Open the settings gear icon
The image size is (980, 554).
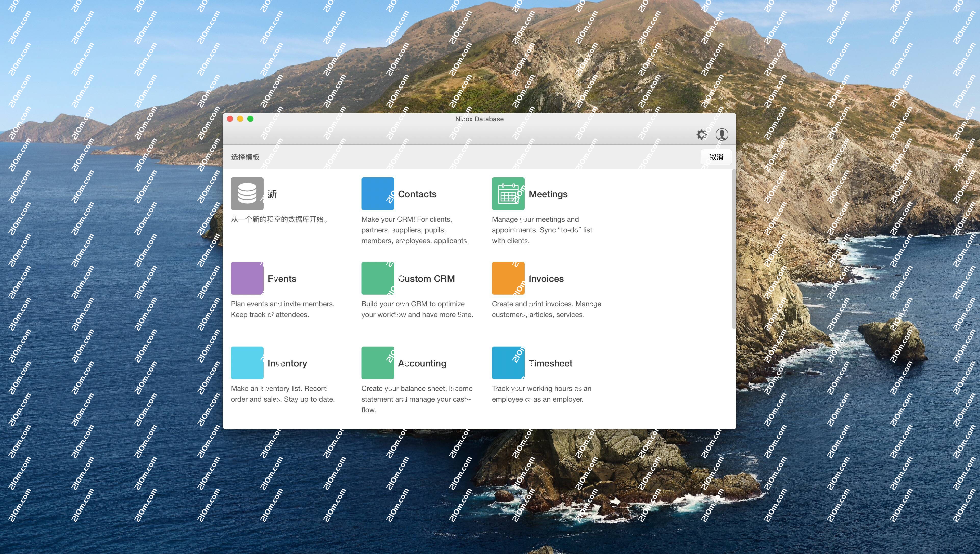click(x=701, y=134)
